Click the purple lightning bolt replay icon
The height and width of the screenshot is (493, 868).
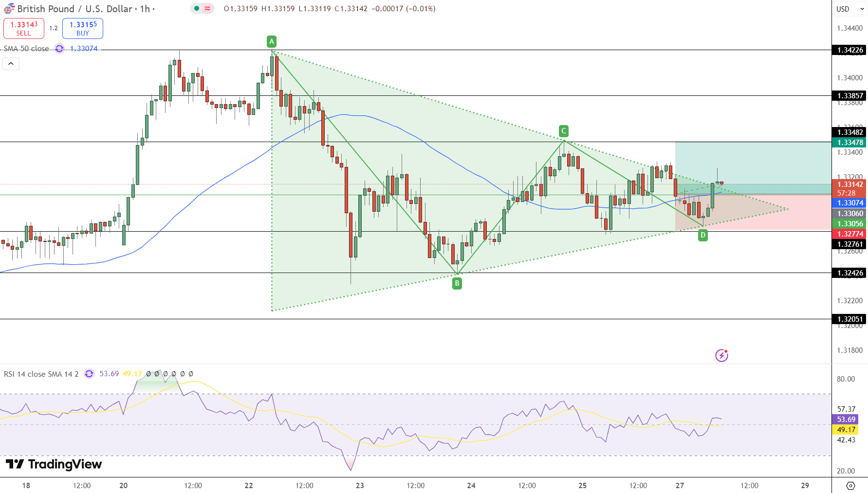pyautogui.click(x=721, y=355)
